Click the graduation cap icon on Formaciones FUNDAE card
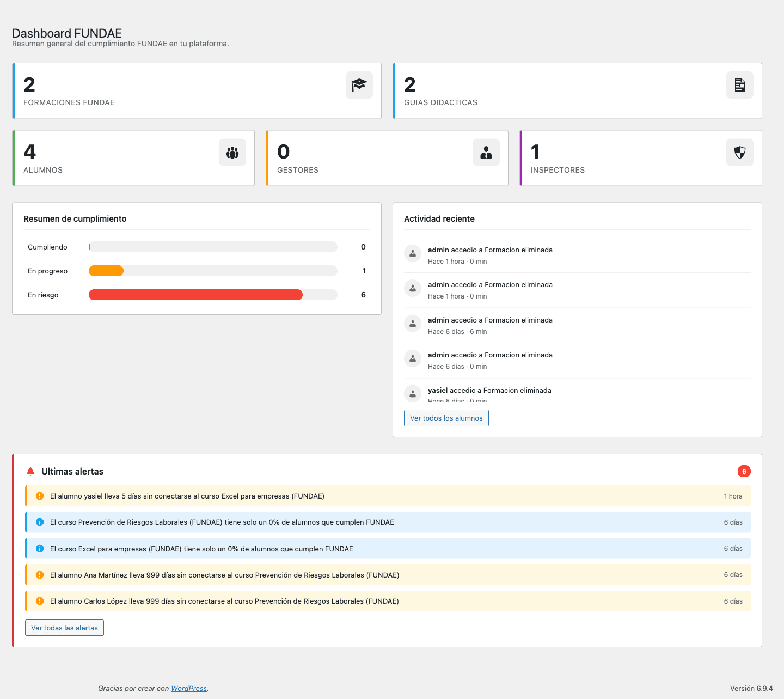The height and width of the screenshot is (699, 784). tap(359, 85)
